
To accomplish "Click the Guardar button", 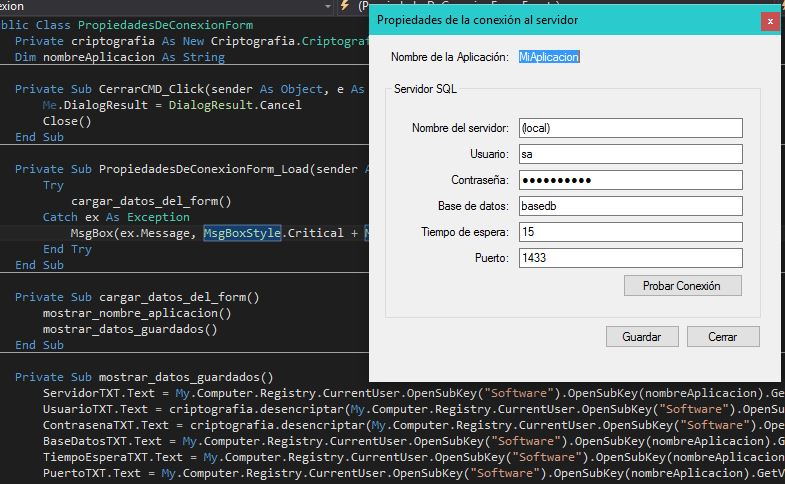I will [x=642, y=337].
